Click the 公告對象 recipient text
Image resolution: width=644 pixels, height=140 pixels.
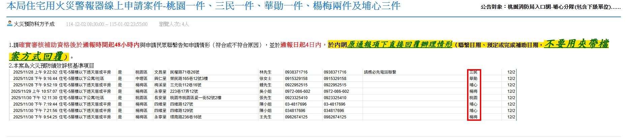[550, 7]
